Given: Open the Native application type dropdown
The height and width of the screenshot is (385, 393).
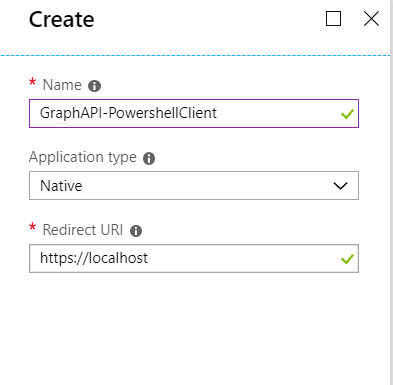Looking at the screenshot, I should click(x=194, y=186).
